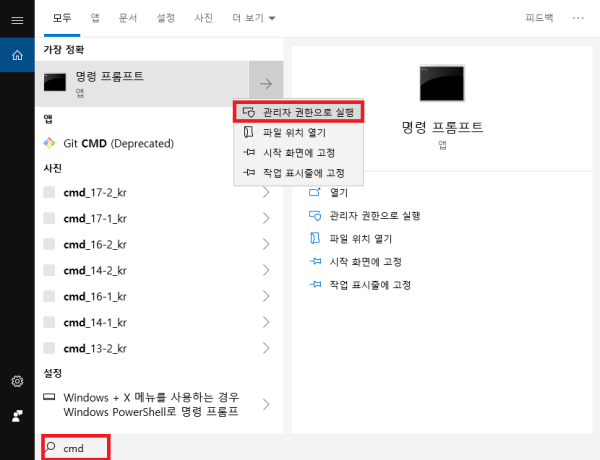Click the user account icon in sidebar

[x=17, y=414]
